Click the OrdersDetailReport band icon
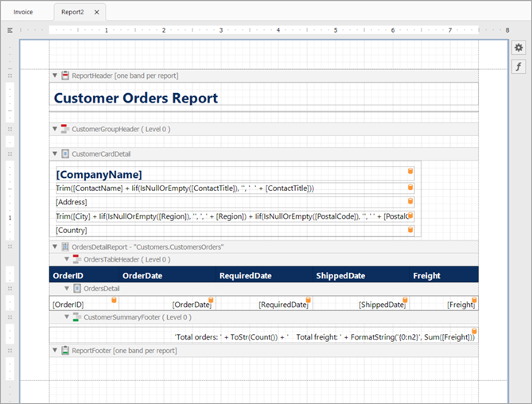This screenshot has height=404, width=532. coord(65,247)
